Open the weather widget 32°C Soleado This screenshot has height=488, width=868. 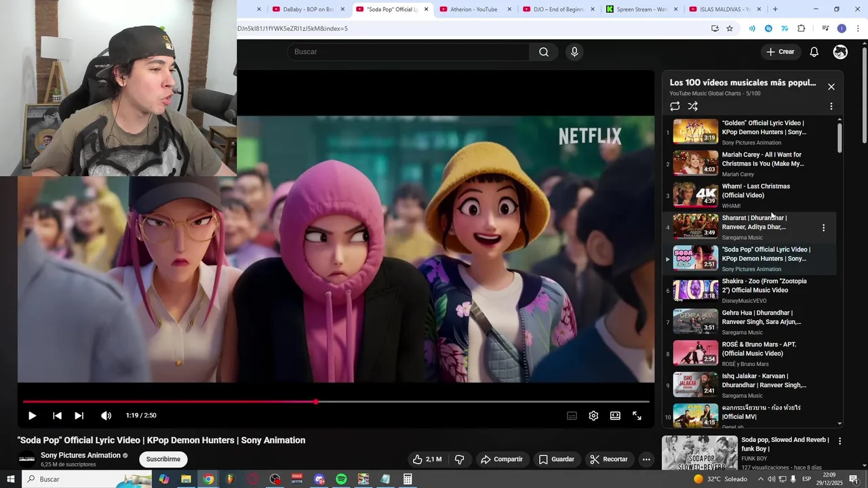click(x=720, y=479)
